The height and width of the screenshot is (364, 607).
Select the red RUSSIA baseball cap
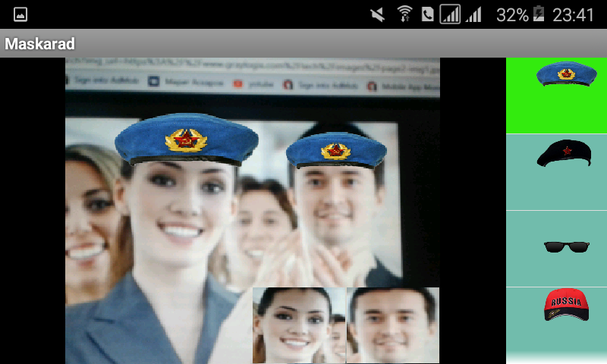566,305
